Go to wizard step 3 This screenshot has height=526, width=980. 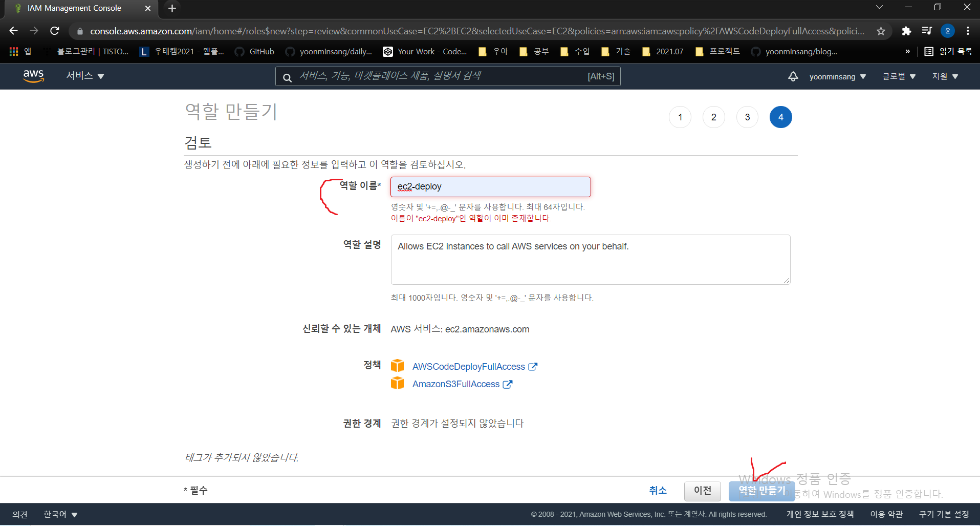tap(747, 117)
